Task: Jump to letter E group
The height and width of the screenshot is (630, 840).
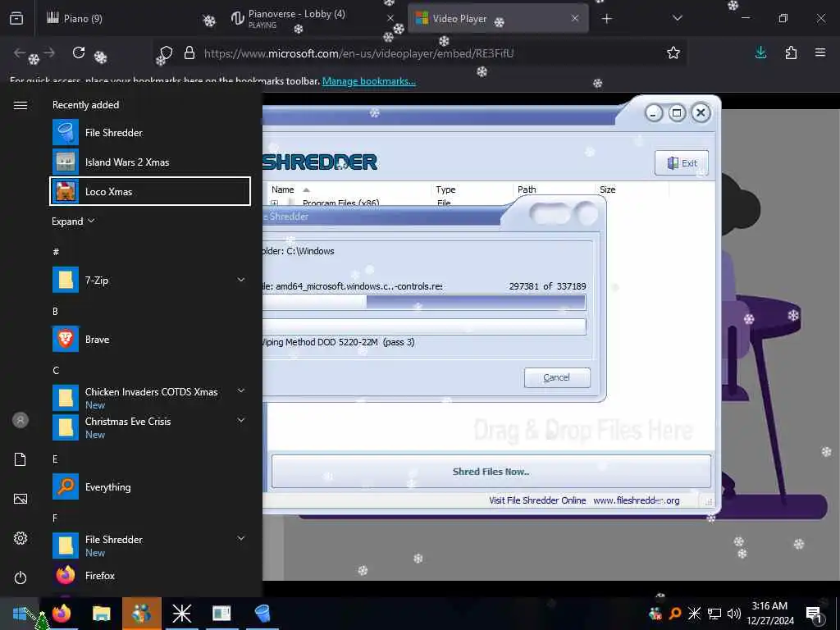Action: (x=55, y=459)
